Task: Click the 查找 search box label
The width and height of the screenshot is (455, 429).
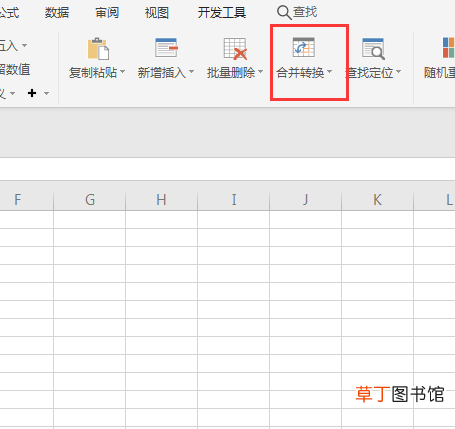Action: click(x=305, y=12)
